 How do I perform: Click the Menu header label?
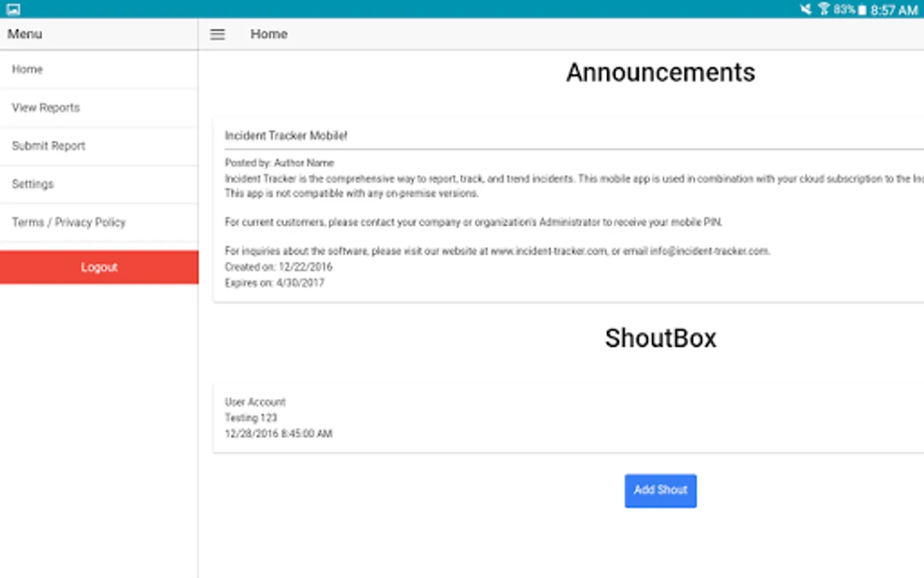pyautogui.click(x=25, y=34)
